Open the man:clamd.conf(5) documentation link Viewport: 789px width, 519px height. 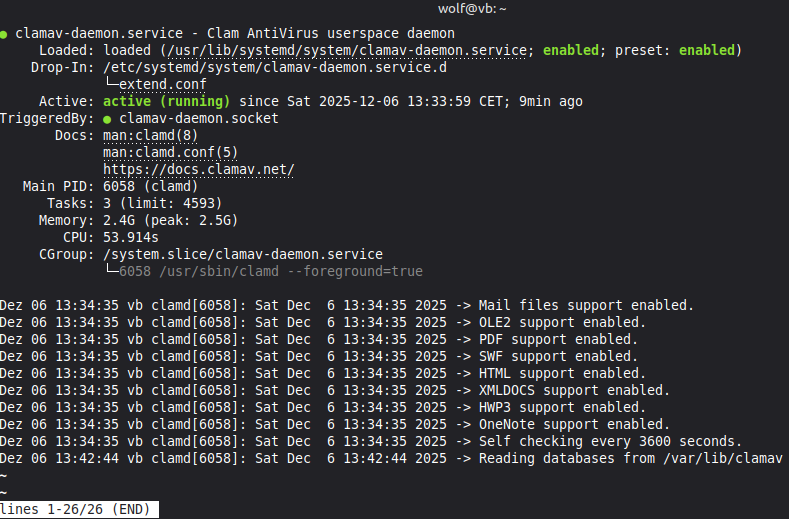(x=170, y=152)
